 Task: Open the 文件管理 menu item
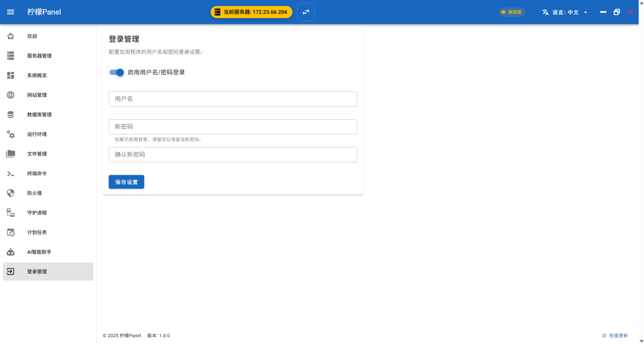pyautogui.click(x=37, y=154)
